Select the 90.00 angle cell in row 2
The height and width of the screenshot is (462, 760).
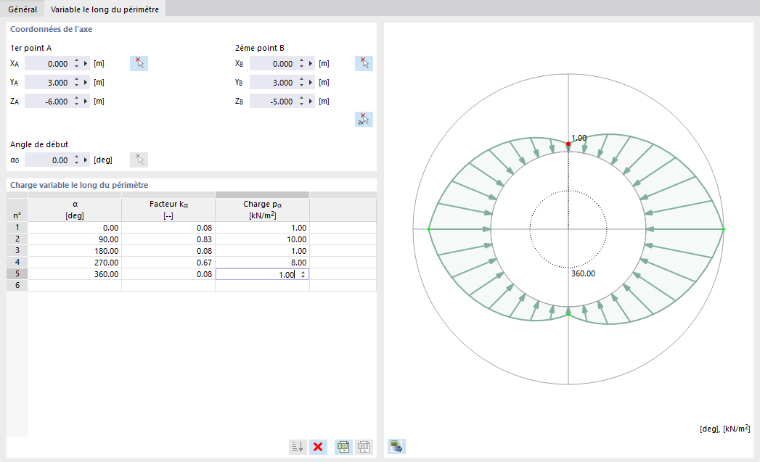(x=75, y=239)
